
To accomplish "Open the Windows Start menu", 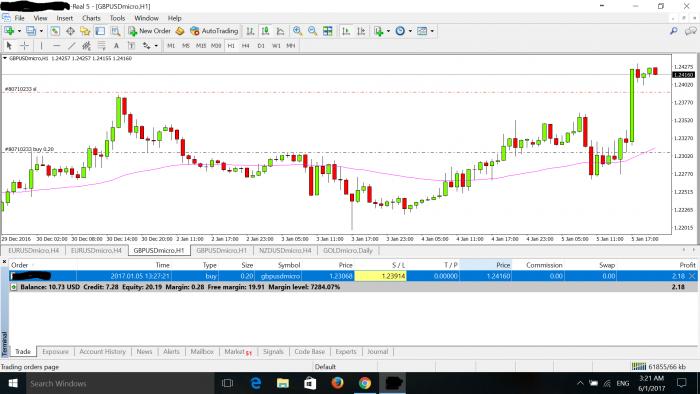I will tap(12, 383).
